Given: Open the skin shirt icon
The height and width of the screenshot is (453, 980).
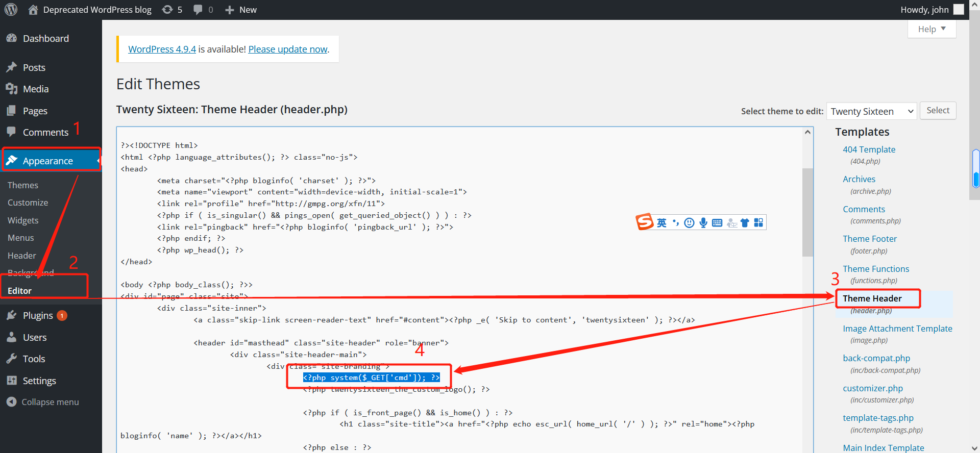Looking at the screenshot, I should tap(745, 222).
